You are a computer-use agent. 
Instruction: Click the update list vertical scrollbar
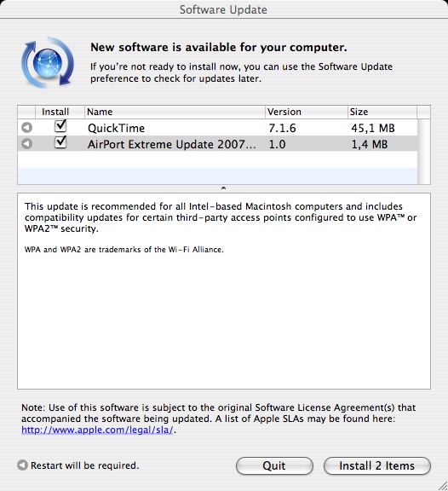pyautogui.click(x=424, y=152)
